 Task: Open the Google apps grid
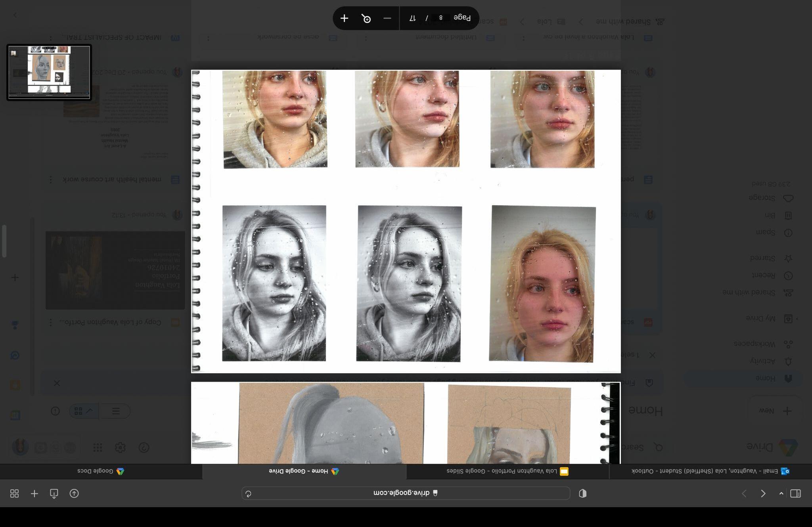pos(98,447)
